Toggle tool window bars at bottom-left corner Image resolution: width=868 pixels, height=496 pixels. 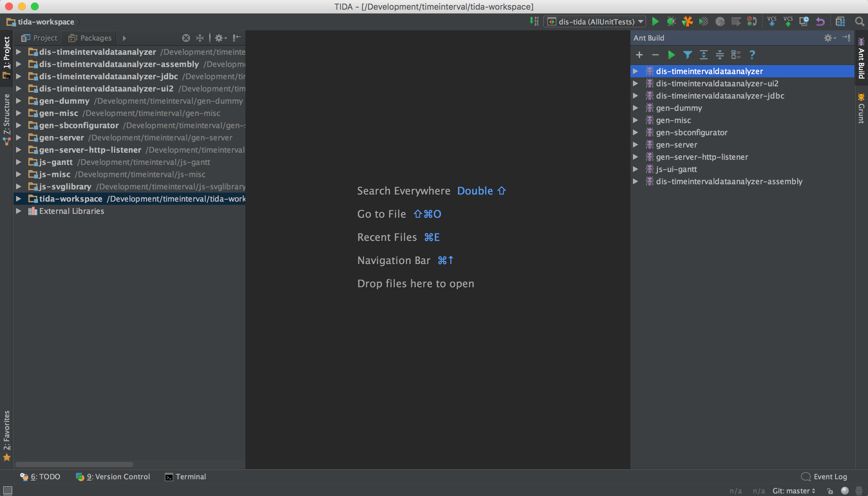[7, 491]
